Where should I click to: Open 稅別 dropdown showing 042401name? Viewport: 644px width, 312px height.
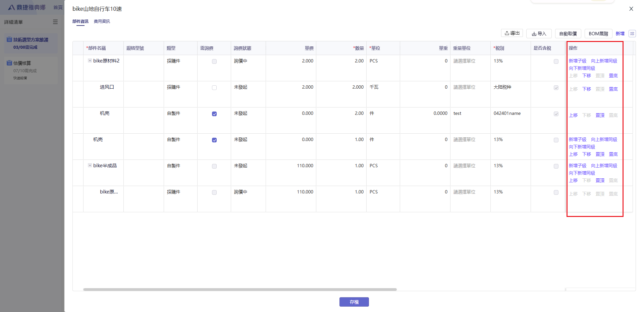coord(511,114)
